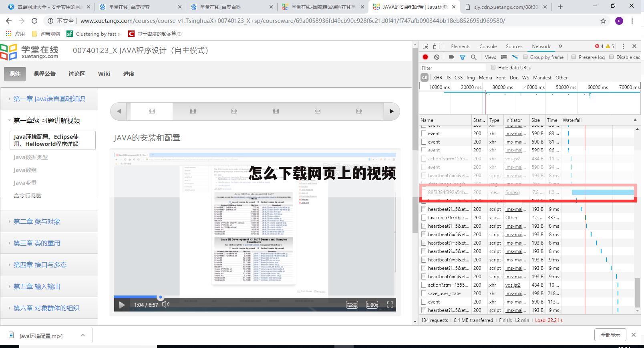Open the Chrome profile avatar
The width and height of the screenshot is (644, 348).
(619, 21)
